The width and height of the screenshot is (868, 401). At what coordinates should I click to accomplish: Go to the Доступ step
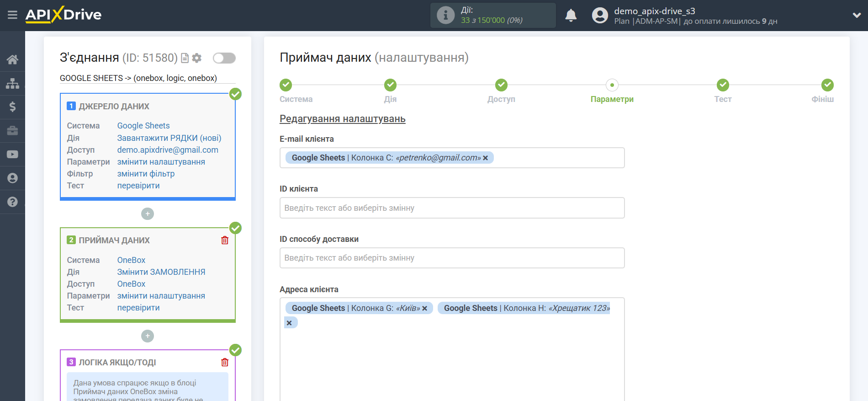[501, 85]
